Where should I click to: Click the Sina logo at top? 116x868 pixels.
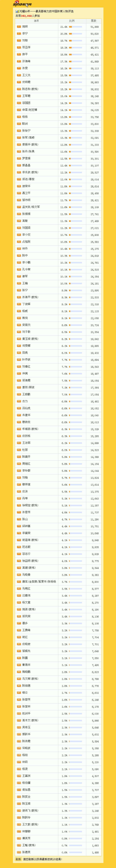point(22,4)
